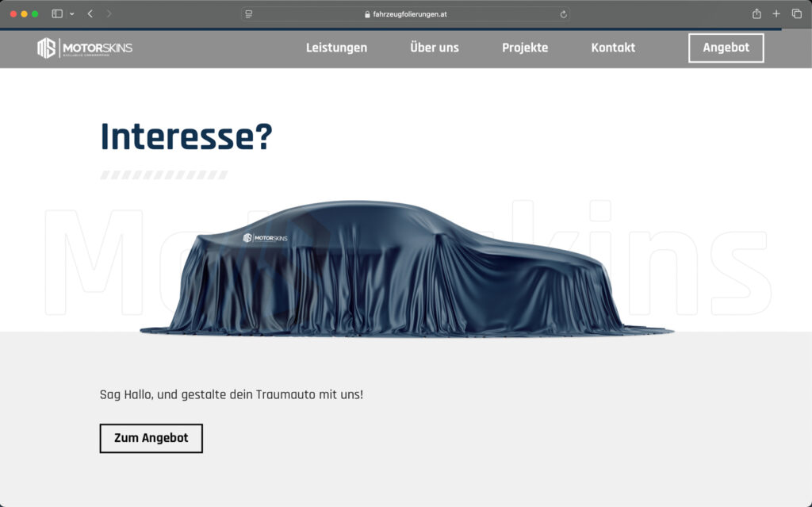Click the outlined Angebot button in header
This screenshot has width=812, height=507.
(x=726, y=48)
